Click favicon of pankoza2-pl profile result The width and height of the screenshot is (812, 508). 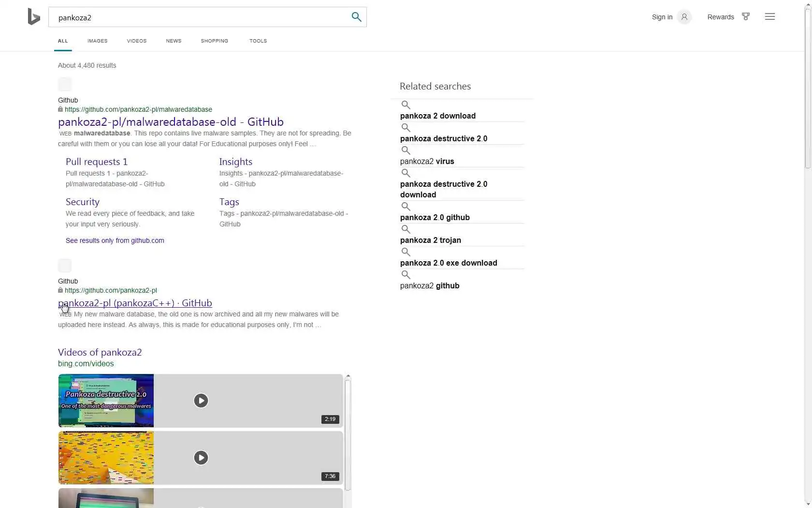click(65, 266)
